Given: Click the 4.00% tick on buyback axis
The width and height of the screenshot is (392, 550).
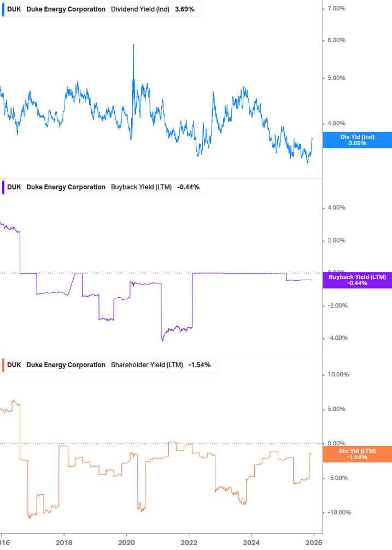Looking at the screenshot, I should tap(336, 207).
